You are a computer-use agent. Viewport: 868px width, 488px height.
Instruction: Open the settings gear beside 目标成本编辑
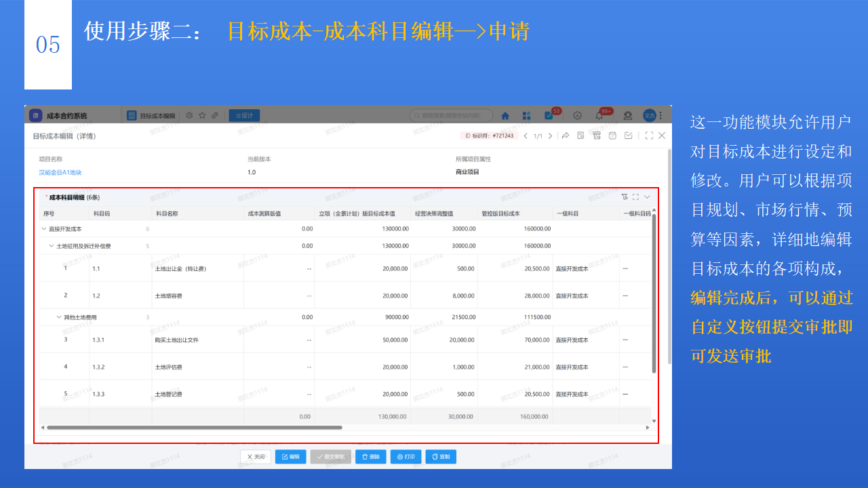[189, 115]
